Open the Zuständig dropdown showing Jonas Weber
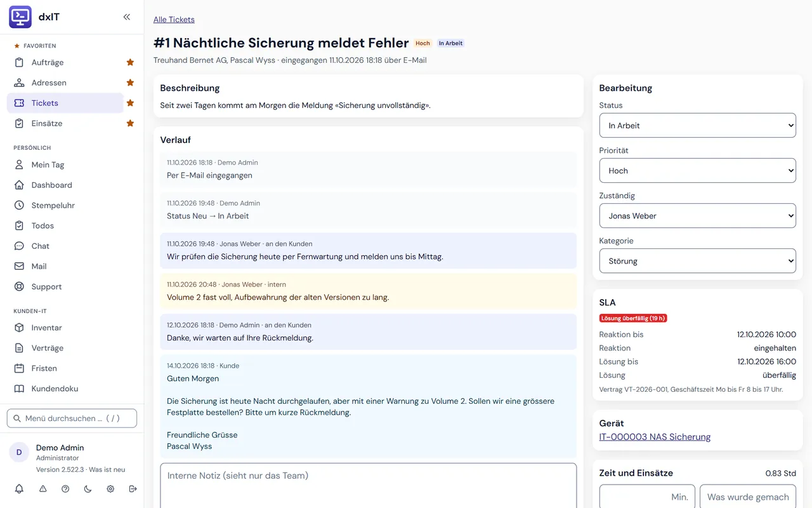This screenshot has height=508, width=812. point(697,216)
